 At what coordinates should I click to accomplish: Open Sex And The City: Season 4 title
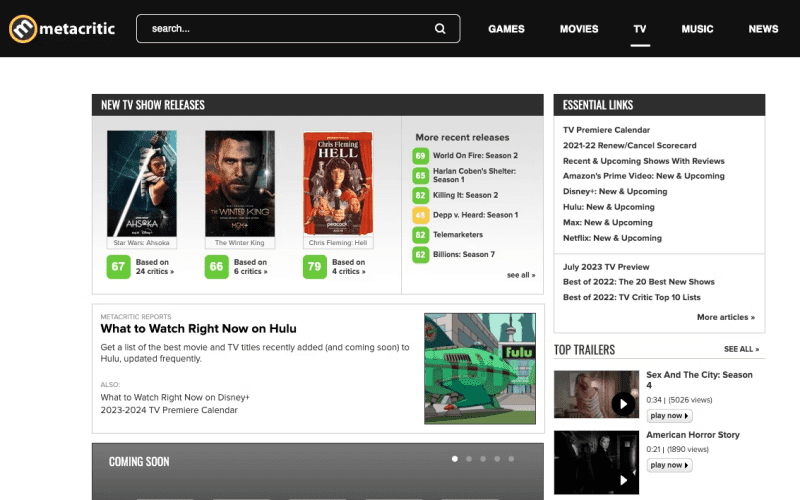coord(699,380)
